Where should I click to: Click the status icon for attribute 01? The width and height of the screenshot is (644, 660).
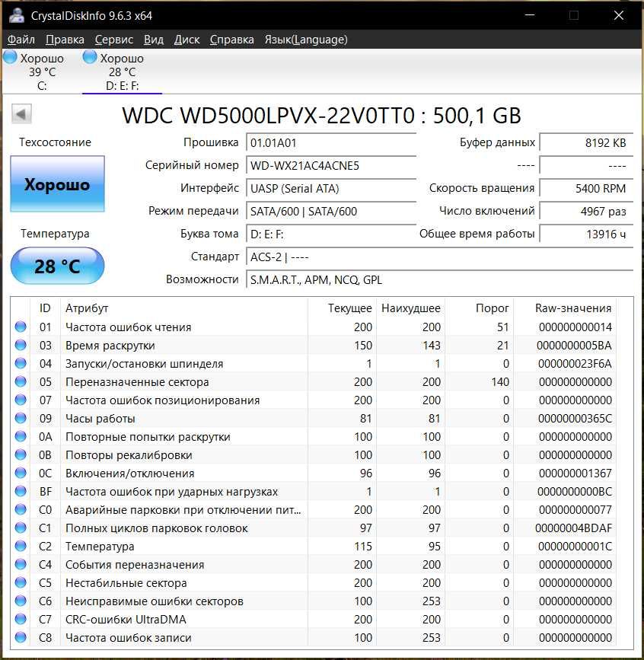coord(21,327)
